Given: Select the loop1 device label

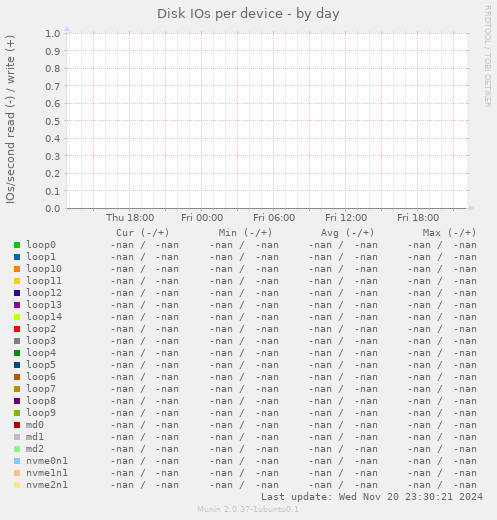Looking at the screenshot, I should coord(41,257).
